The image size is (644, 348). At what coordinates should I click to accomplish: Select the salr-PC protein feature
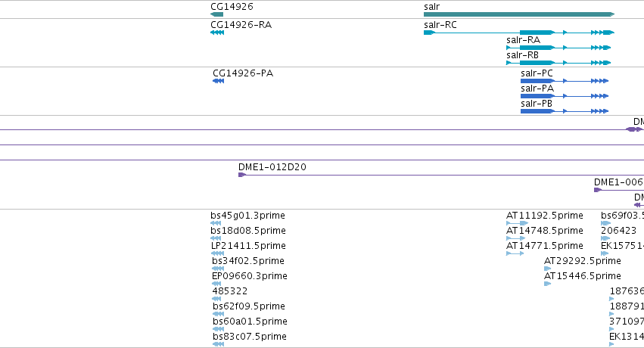pyautogui.click(x=565, y=81)
